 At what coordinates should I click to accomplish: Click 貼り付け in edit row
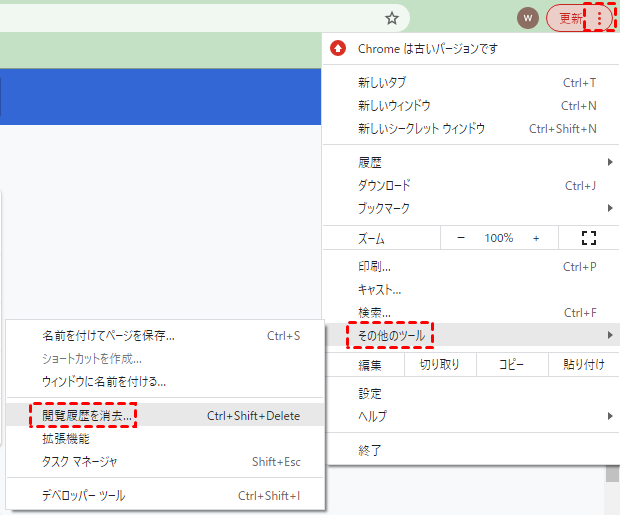pyautogui.click(x=584, y=365)
